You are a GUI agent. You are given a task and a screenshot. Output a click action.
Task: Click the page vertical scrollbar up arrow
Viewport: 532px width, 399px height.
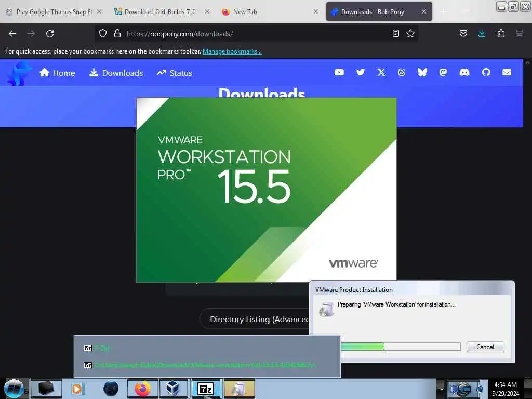click(527, 63)
